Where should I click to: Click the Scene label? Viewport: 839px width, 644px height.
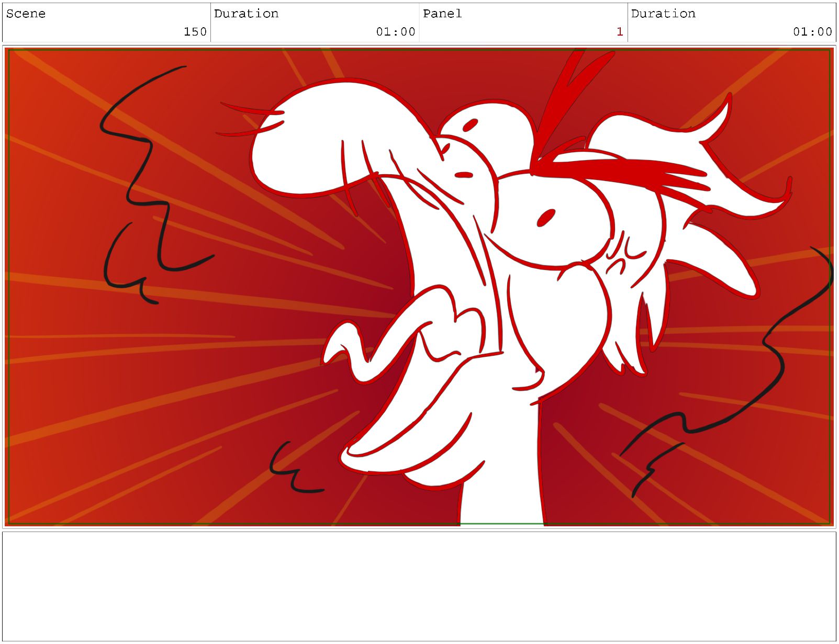coord(26,14)
